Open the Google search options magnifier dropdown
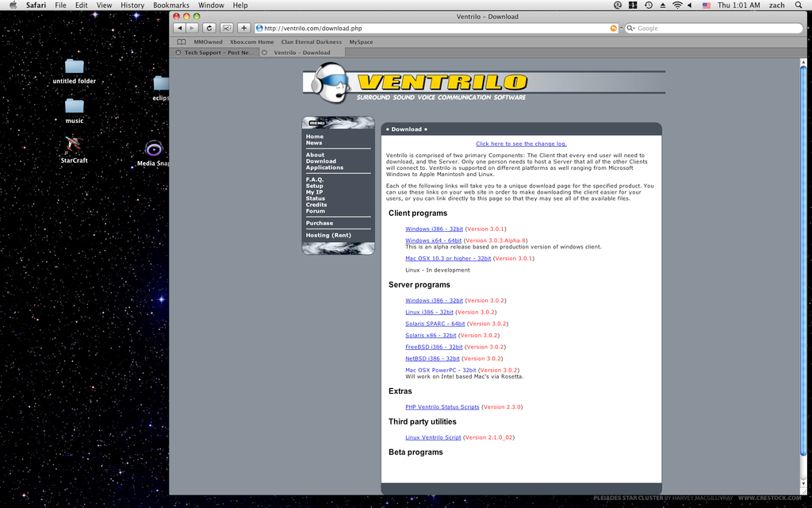This screenshot has height=508, width=812. tap(630, 29)
